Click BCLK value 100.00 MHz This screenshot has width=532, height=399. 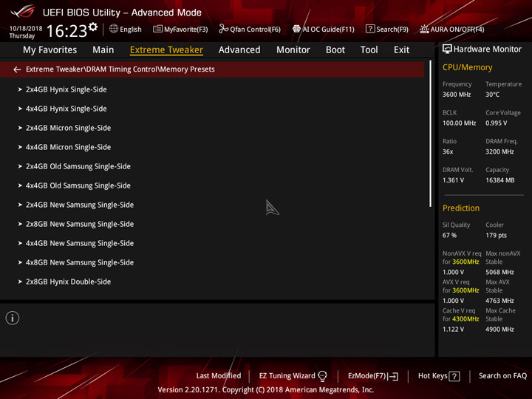pyautogui.click(x=459, y=123)
